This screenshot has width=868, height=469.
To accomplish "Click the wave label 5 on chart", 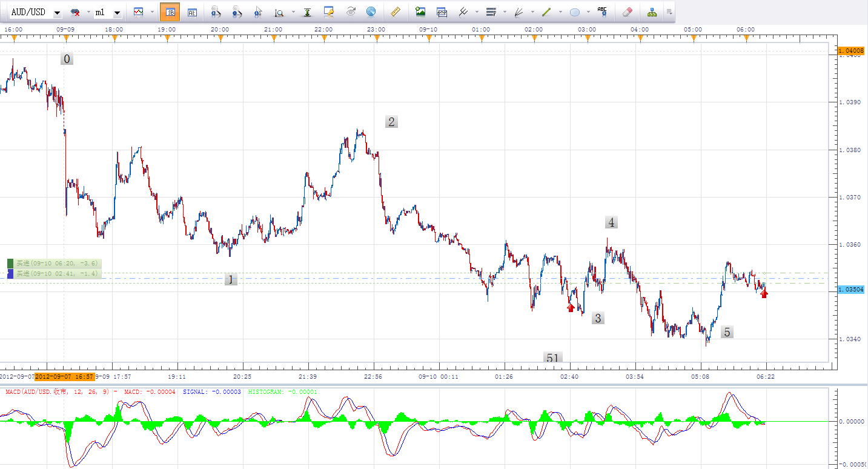I will (727, 332).
